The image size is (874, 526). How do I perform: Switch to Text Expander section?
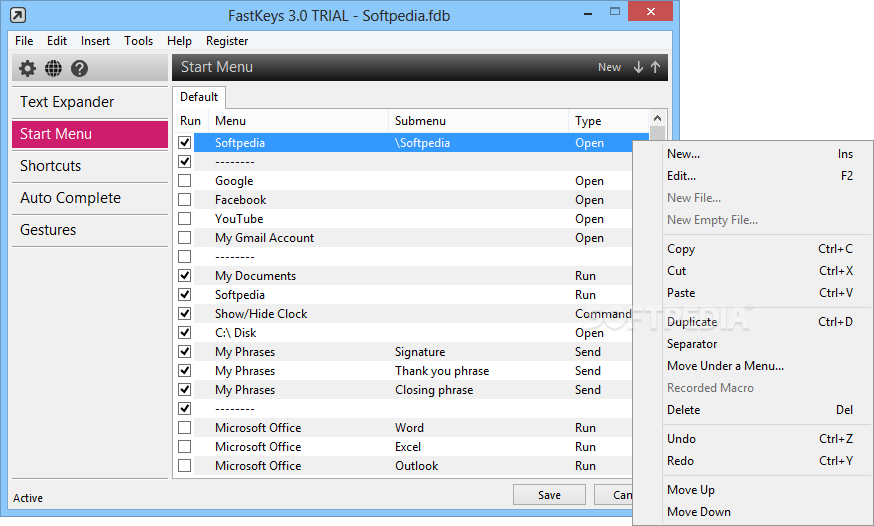tap(90, 102)
